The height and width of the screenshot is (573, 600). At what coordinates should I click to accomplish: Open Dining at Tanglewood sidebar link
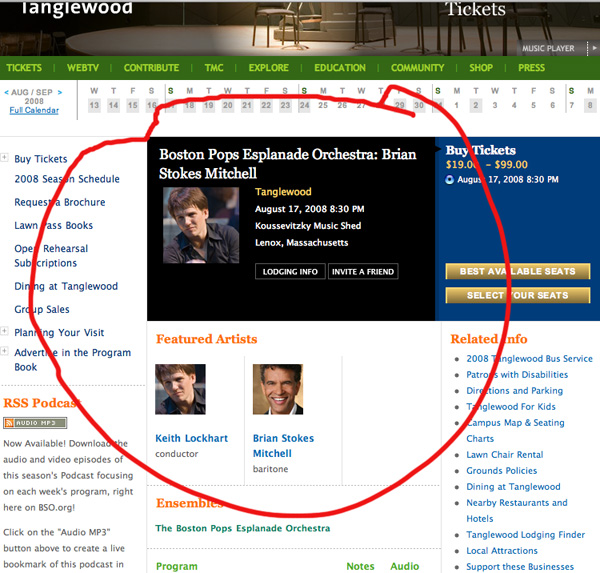[x=66, y=286]
